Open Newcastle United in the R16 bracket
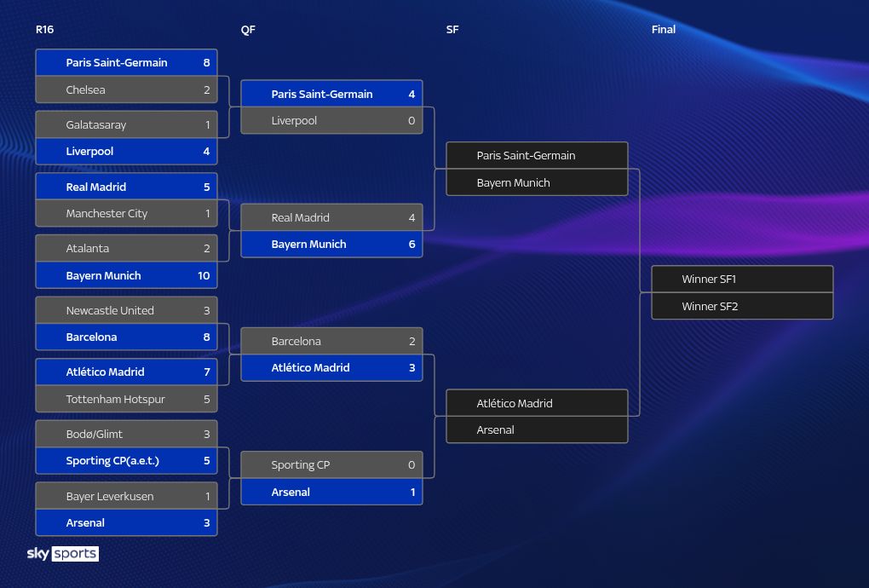This screenshot has height=588, width=869. 126,310
